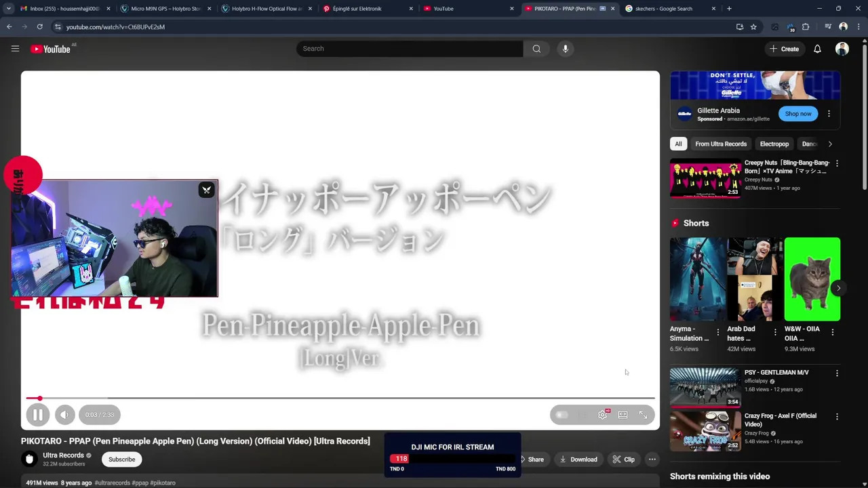Open options for Arab Dad hates short

click(x=775, y=333)
